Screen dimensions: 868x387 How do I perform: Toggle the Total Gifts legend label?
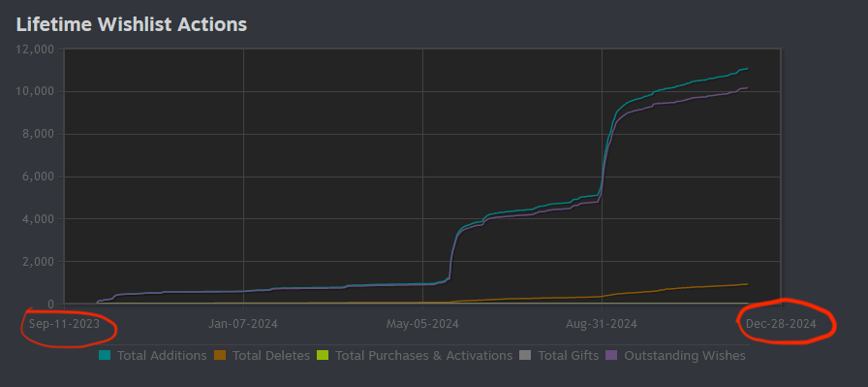(569, 355)
